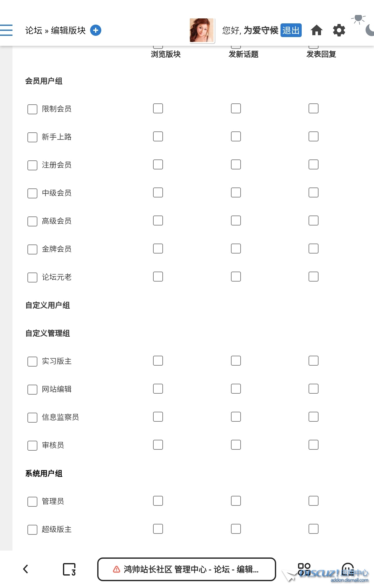
Task: Open the browser four-squares menu icon
Action: (x=304, y=569)
